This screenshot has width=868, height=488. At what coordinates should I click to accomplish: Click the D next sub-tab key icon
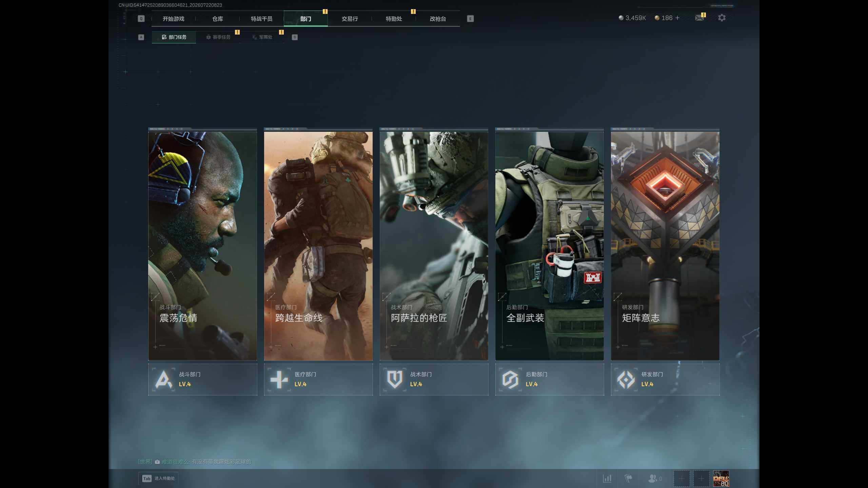[295, 37]
